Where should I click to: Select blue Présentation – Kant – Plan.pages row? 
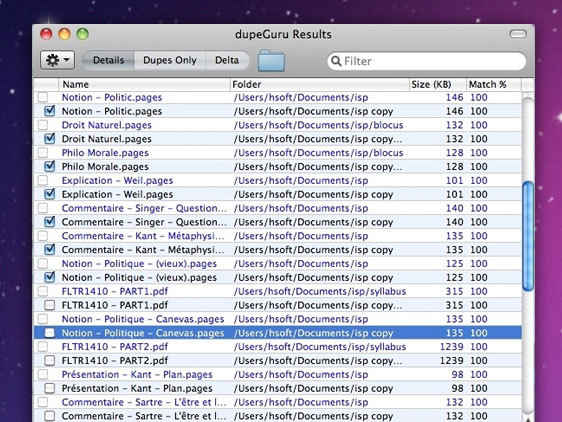(x=278, y=374)
